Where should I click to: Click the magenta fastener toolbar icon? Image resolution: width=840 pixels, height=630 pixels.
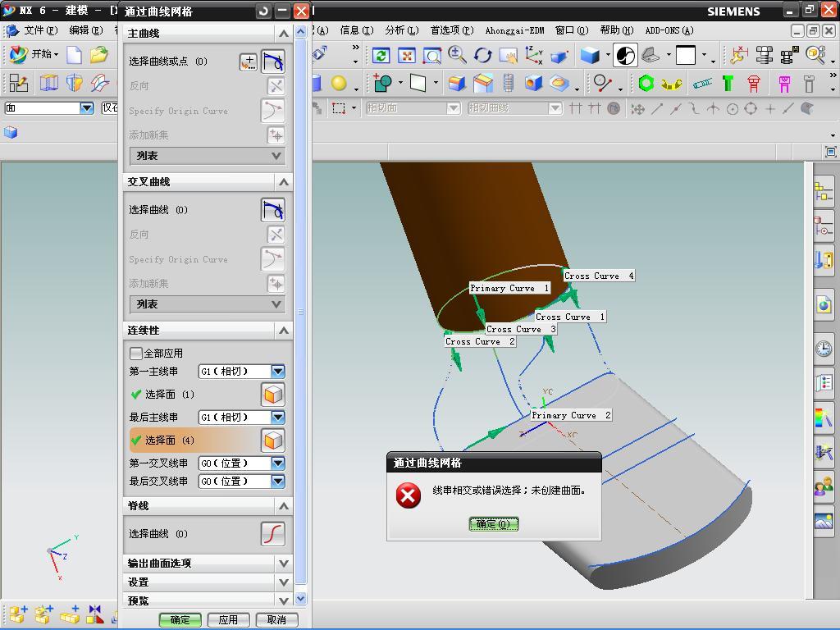tap(784, 83)
